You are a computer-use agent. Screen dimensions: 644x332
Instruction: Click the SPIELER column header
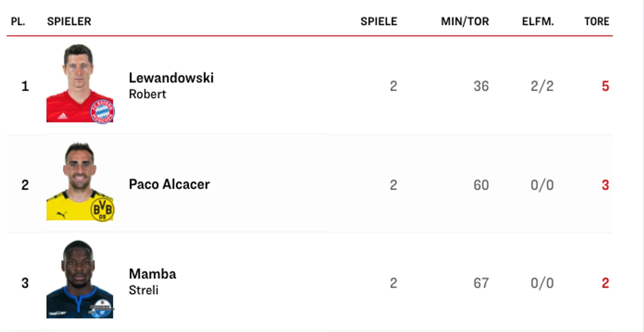tap(69, 21)
